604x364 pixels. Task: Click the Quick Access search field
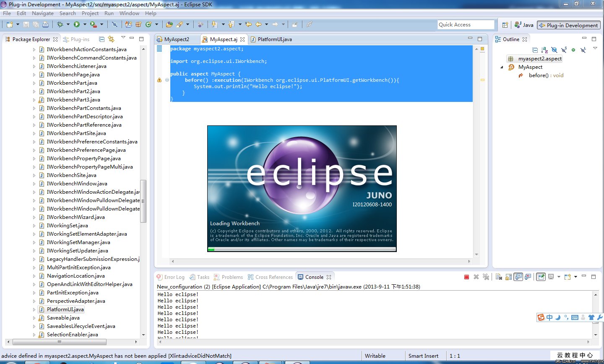pyautogui.click(x=466, y=25)
